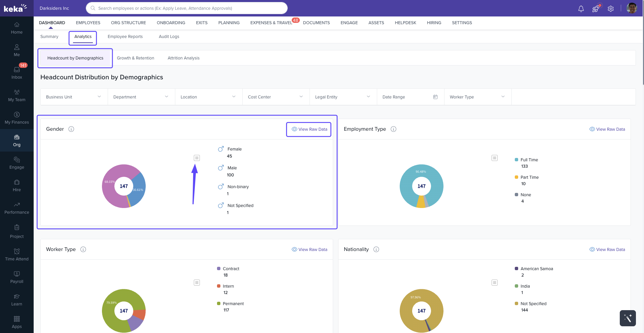
Task: Open the Employee Reports tab
Action: click(125, 37)
